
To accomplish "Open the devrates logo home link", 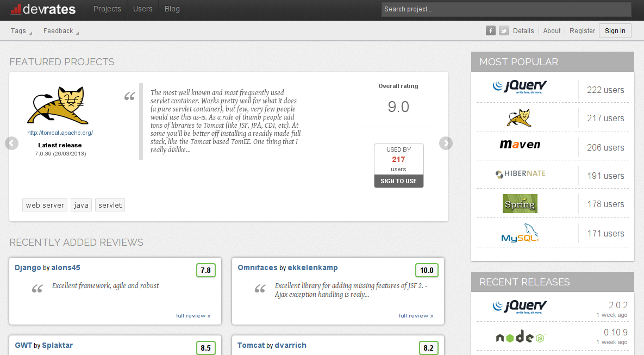I will pos(43,9).
